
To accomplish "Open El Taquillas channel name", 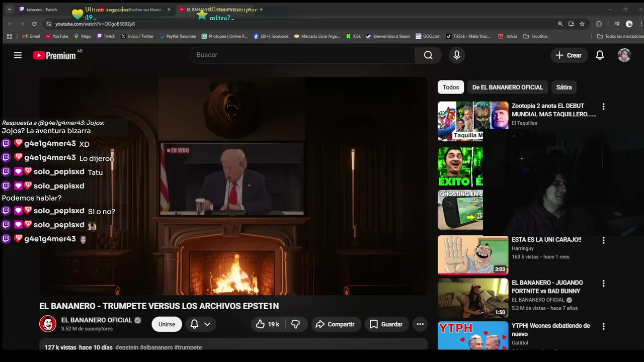I will (524, 123).
